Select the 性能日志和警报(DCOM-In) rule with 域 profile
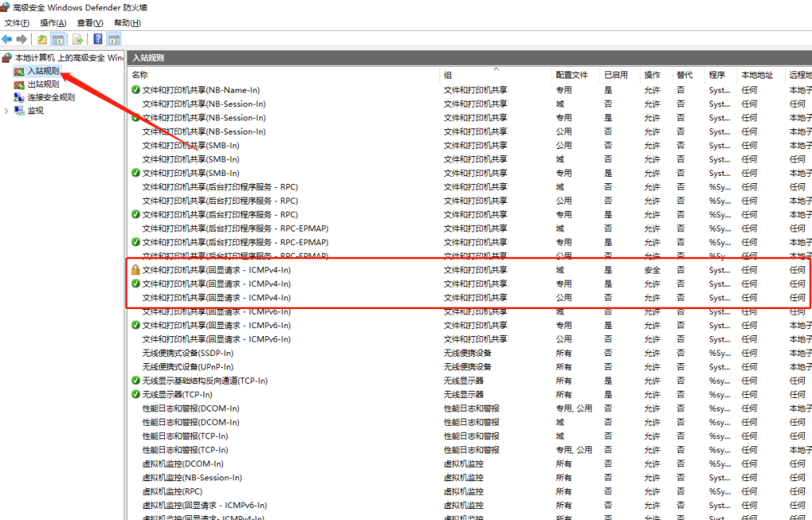This screenshot has height=520, width=812. point(190,422)
